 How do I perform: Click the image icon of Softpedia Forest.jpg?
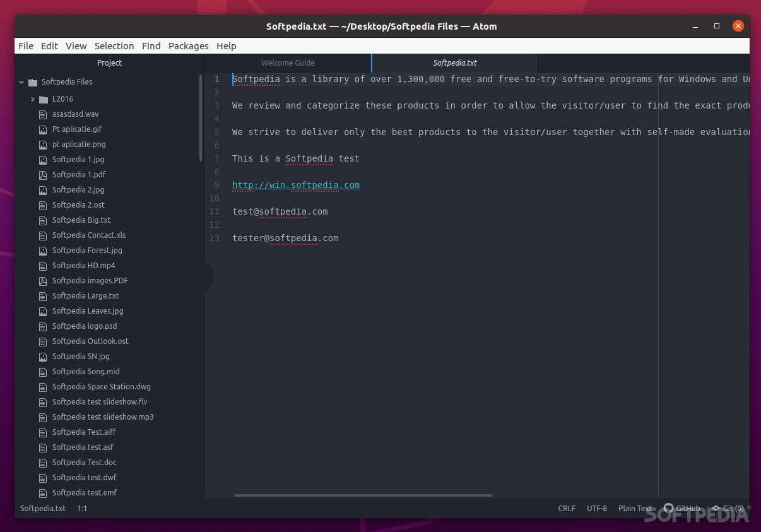point(43,251)
